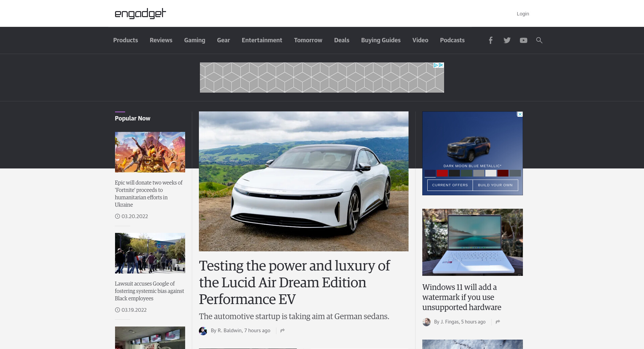The image size is (644, 349).
Task: Close the Cadillac ad with X
Action: [x=520, y=114]
